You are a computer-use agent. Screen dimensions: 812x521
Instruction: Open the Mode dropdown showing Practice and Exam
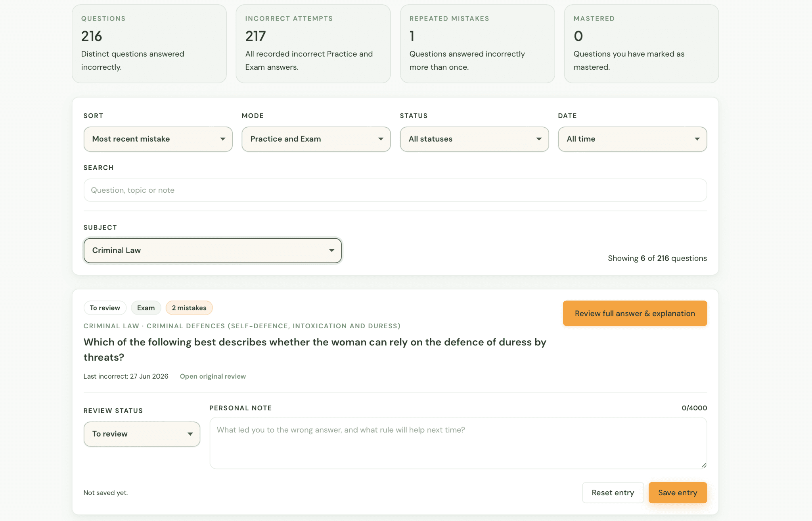[316, 139]
